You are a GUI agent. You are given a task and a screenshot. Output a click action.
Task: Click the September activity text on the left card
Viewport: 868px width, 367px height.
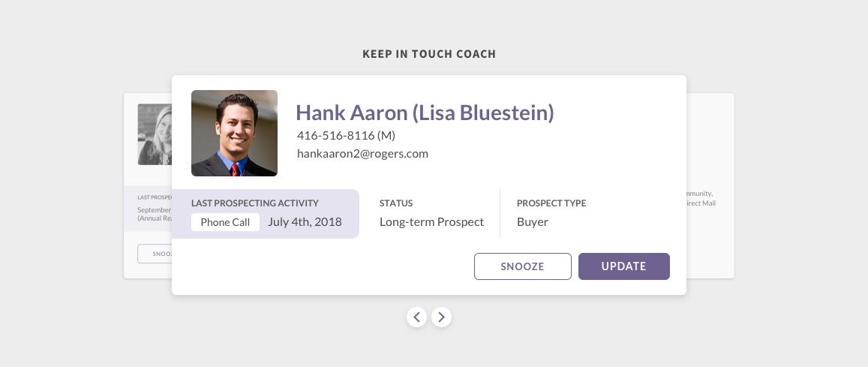[155, 210]
